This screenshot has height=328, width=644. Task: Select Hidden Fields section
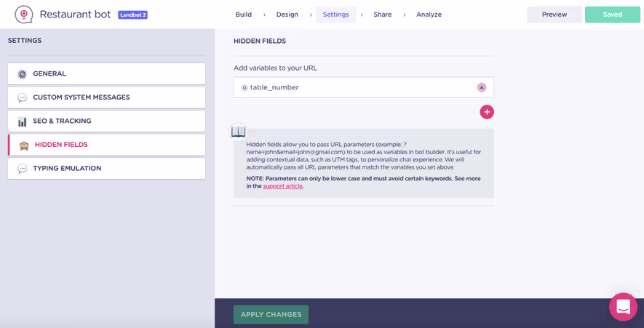106,145
